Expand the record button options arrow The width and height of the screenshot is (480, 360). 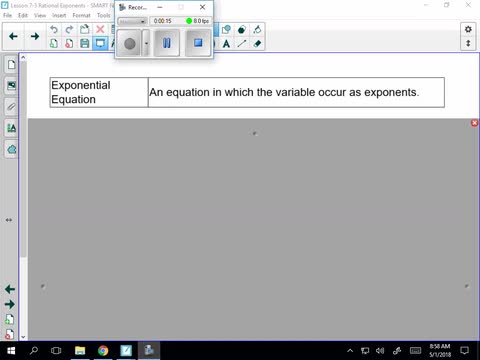click(146, 43)
